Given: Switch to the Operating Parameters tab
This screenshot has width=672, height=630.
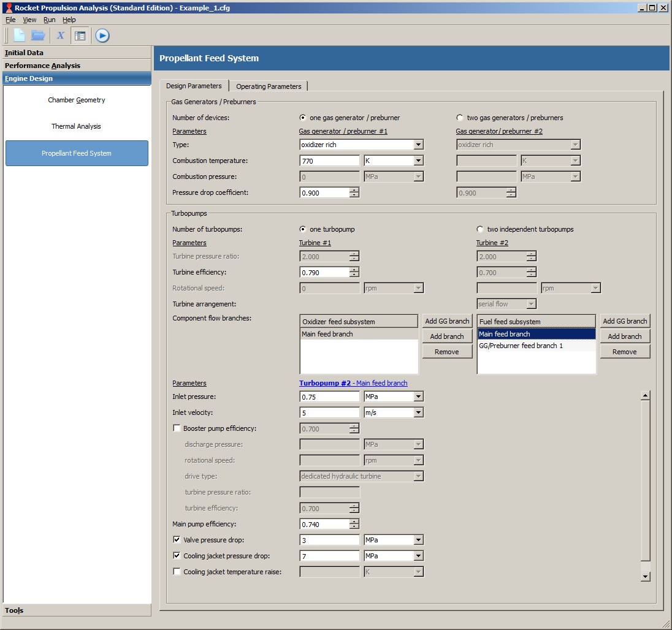Looking at the screenshot, I should [269, 86].
